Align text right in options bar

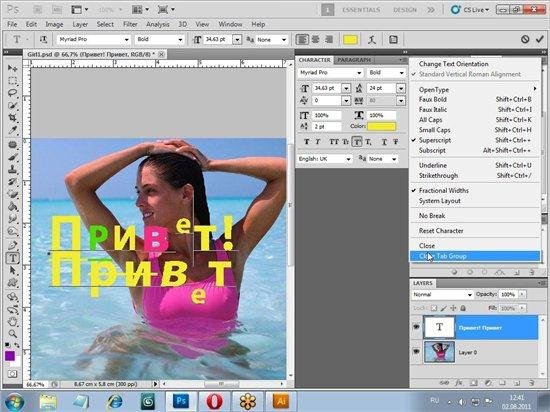[328, 40]
